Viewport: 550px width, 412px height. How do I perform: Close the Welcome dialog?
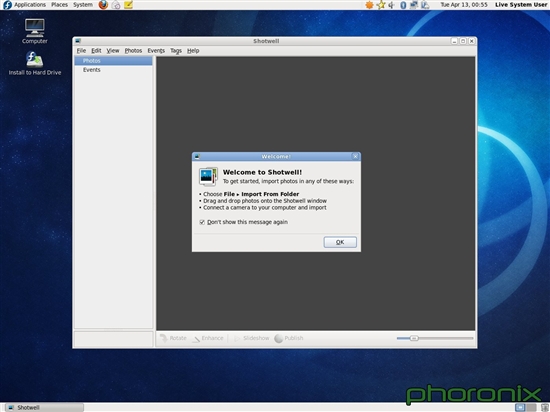[355, 156]
